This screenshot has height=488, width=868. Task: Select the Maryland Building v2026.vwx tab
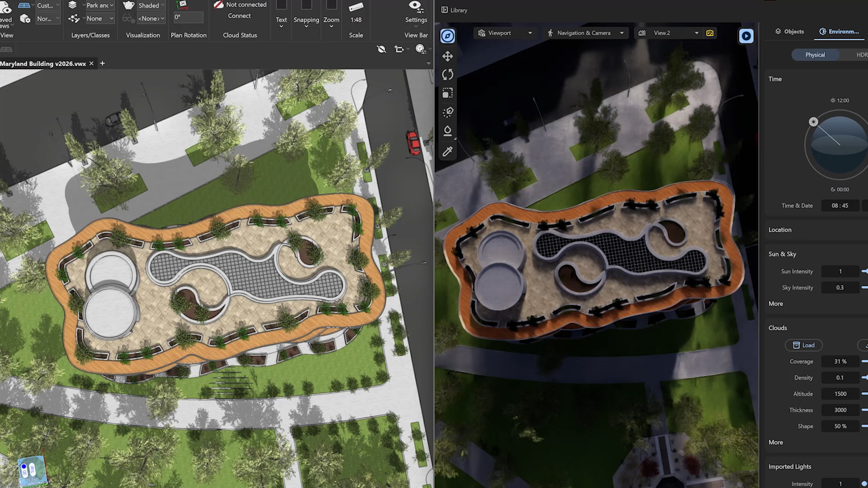point(43,64)
